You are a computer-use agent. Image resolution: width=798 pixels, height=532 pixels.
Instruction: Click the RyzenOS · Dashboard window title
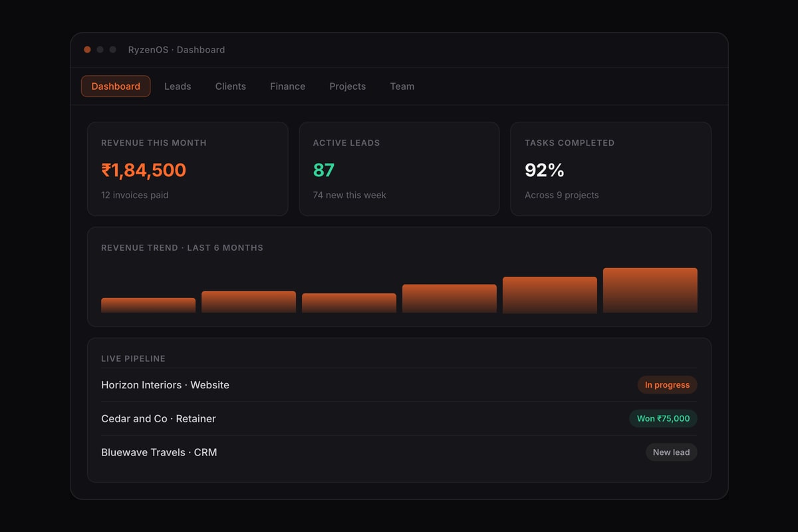(x=177, y=50)
